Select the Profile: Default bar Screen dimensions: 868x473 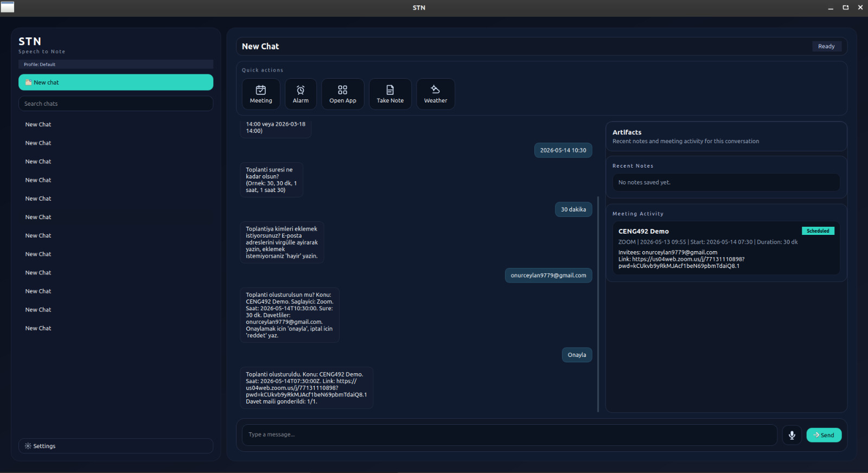coord(116,65)
